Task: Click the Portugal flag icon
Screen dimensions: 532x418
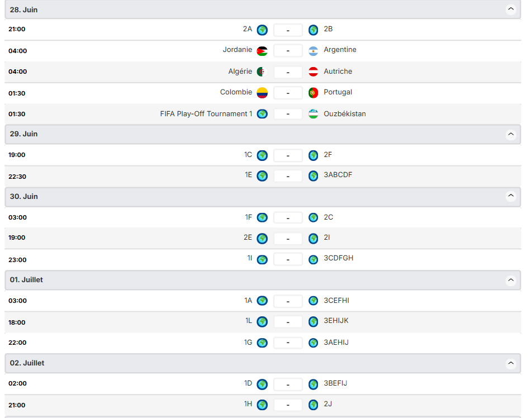Action: point(313,93)
